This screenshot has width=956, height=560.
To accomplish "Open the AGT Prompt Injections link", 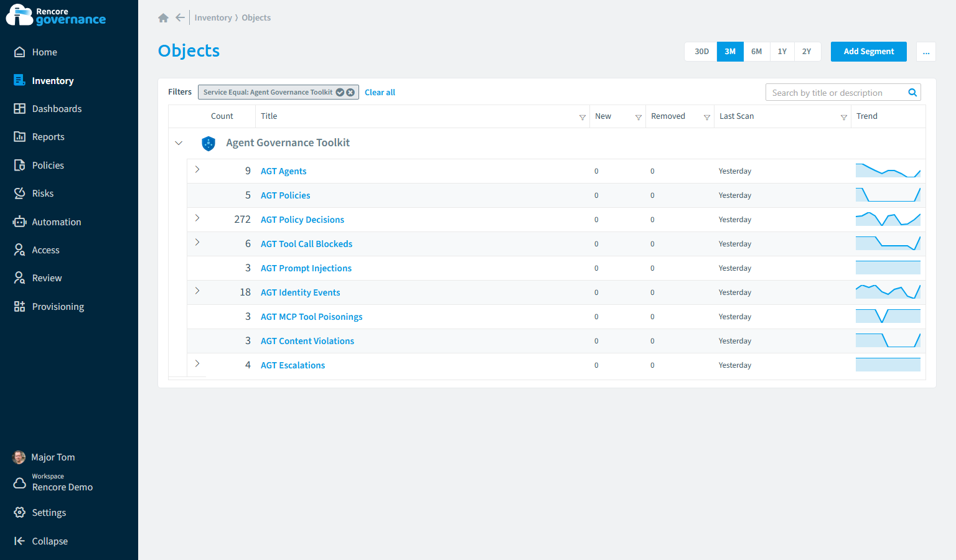I will point(306,268).
